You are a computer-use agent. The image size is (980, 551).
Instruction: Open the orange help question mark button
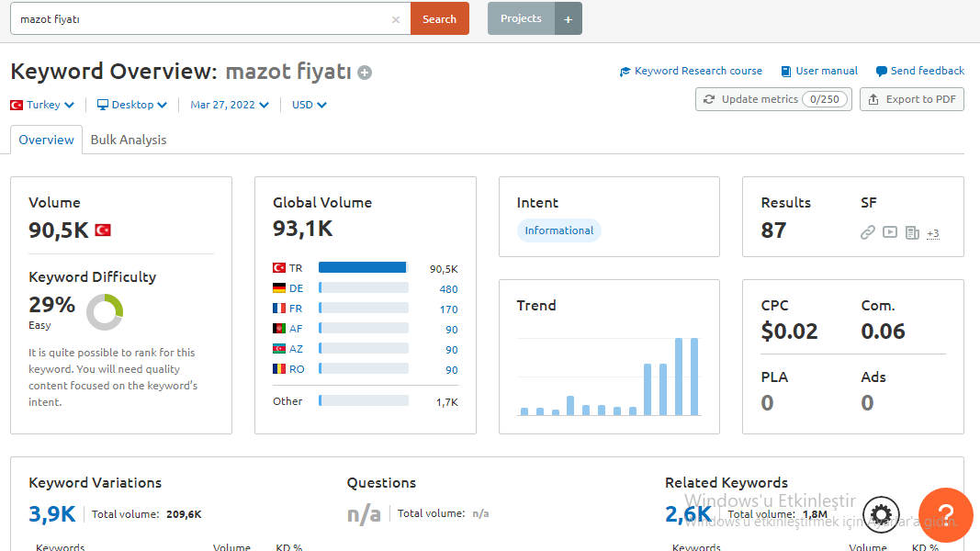946,515
